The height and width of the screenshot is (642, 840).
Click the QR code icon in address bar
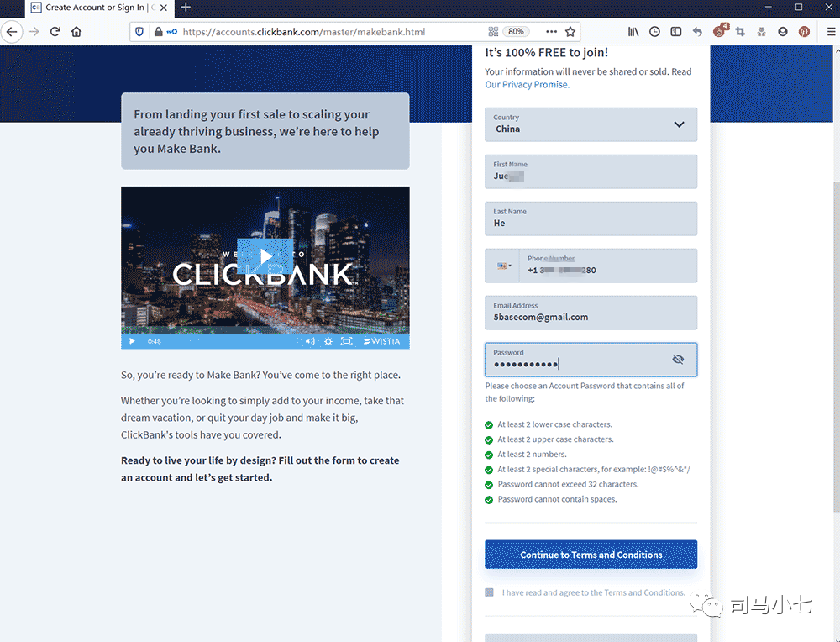[493, 32]
